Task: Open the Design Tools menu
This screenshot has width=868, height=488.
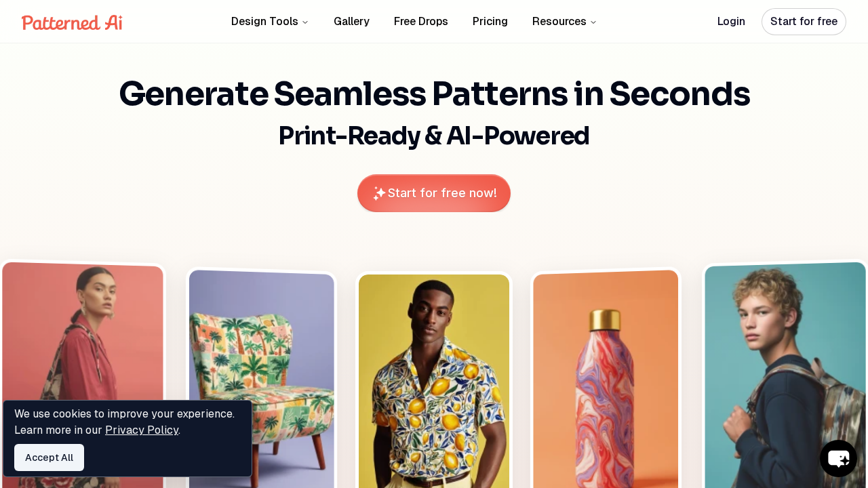Action: point(270,22)
